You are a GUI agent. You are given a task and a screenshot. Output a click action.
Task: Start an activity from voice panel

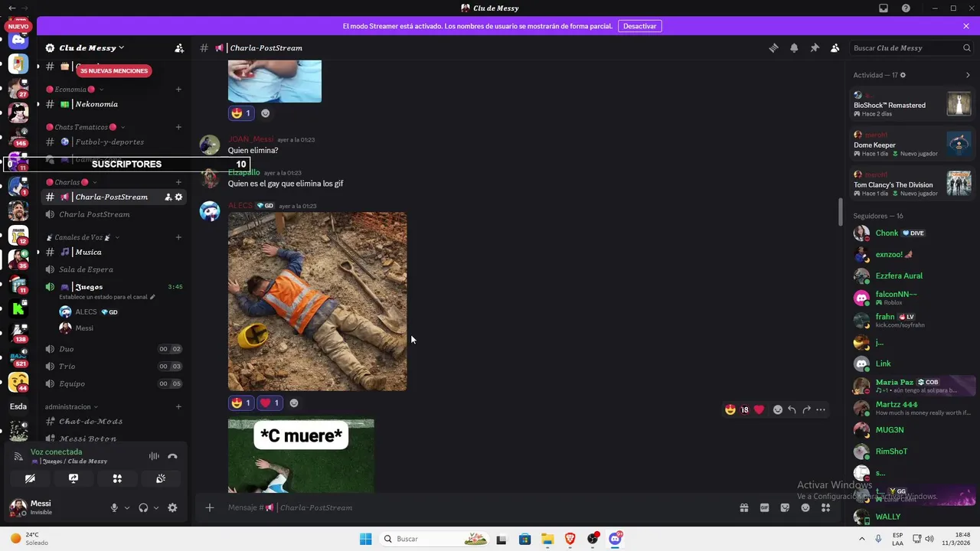pyautogui.click(x=117, y=478)
